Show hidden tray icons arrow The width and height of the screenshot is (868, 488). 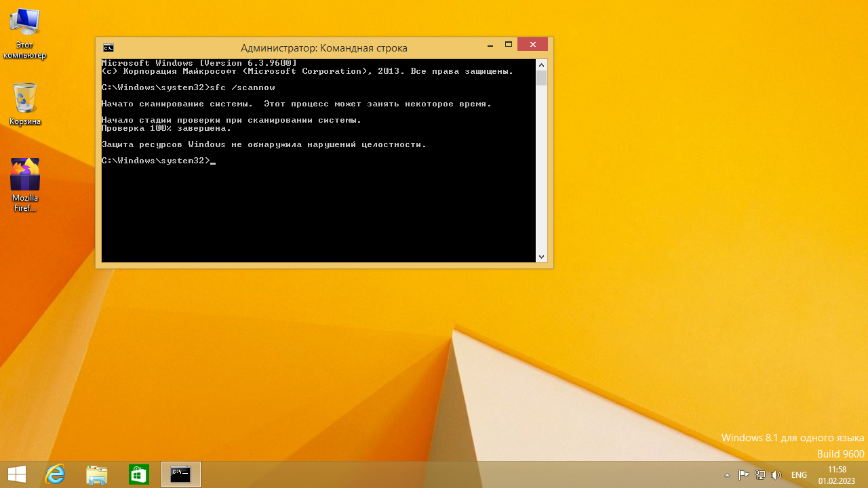(728, 475)
